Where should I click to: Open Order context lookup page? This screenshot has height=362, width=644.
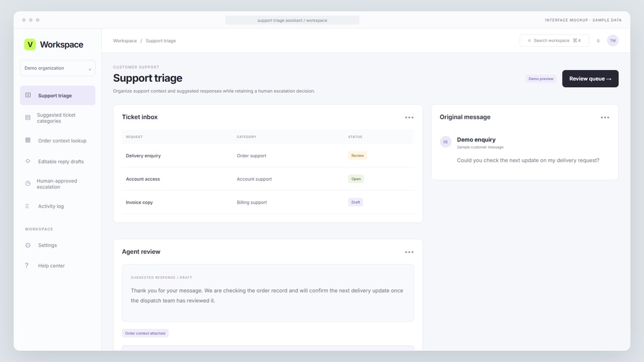point(57,140)
